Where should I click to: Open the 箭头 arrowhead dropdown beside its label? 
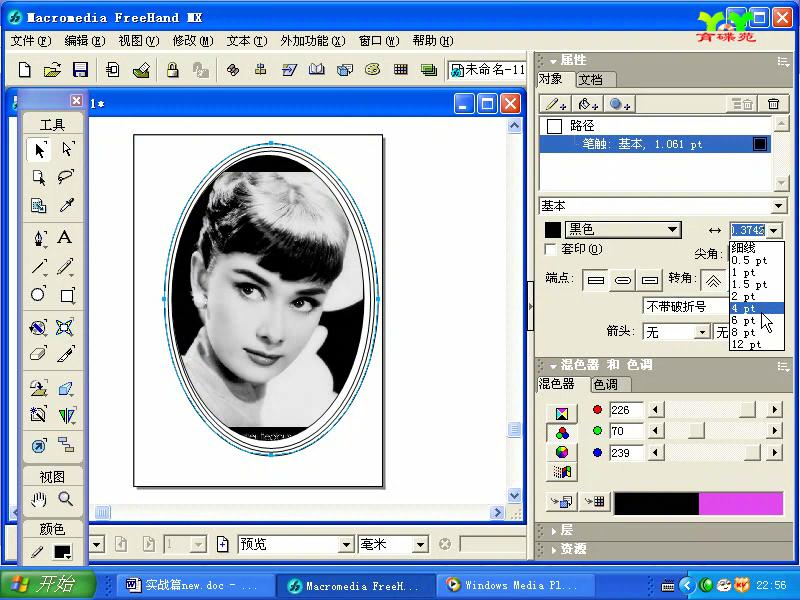pos(702,333)
